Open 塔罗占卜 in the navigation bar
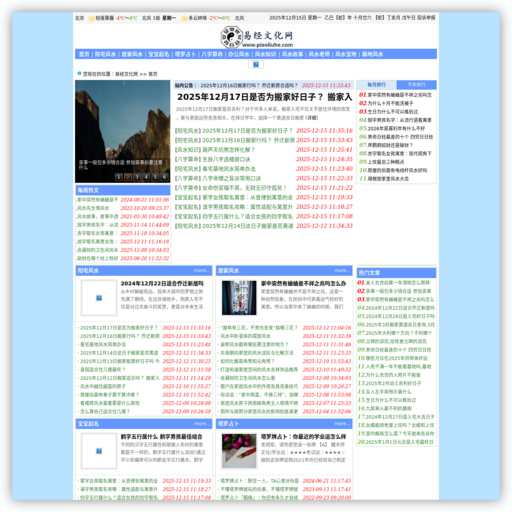Viewport: 512px width, 512px height. [x=185, y=54]
